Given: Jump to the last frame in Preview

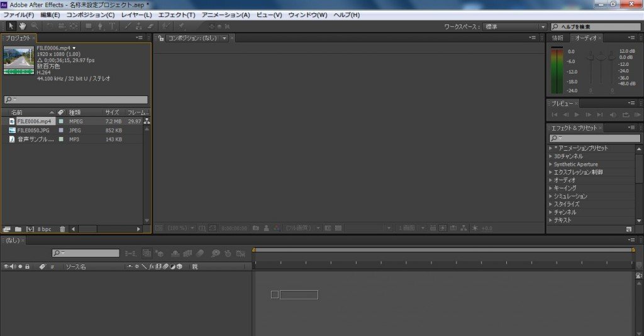Looking at the screenshot, I should coord(600,115).
